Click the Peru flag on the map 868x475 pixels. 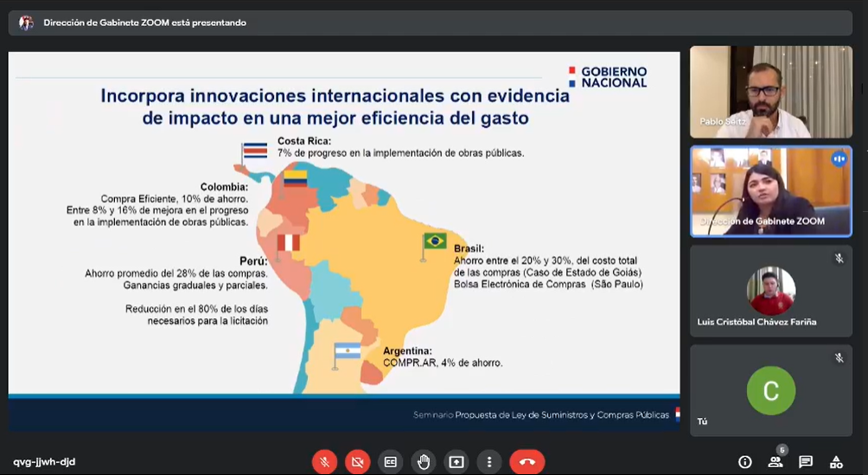click(x=289, y=243)
